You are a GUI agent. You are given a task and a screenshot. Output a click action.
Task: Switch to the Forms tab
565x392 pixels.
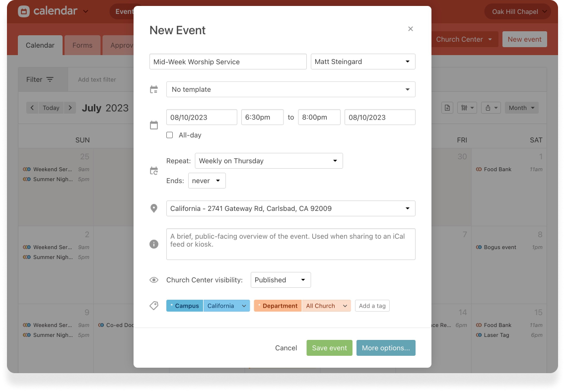pos(82,45)
